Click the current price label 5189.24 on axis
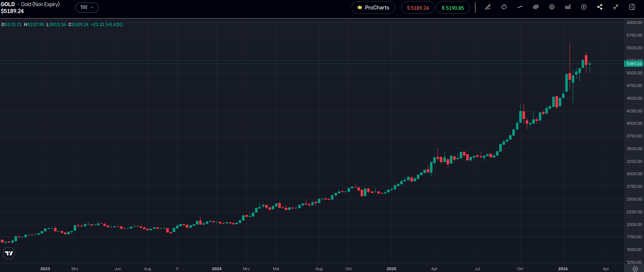This screenshot has height=272, width=644. (x=633, y=64)
